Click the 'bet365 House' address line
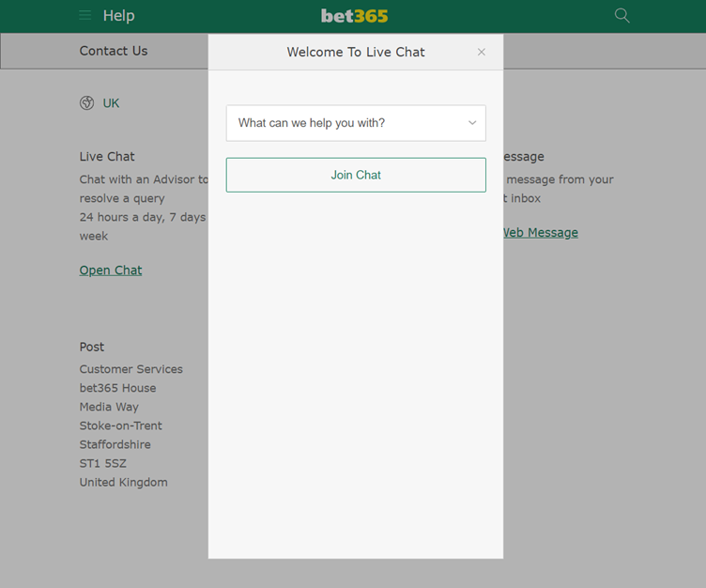The height and width of the screenshot is (588, 706). [x=118, y=388]
